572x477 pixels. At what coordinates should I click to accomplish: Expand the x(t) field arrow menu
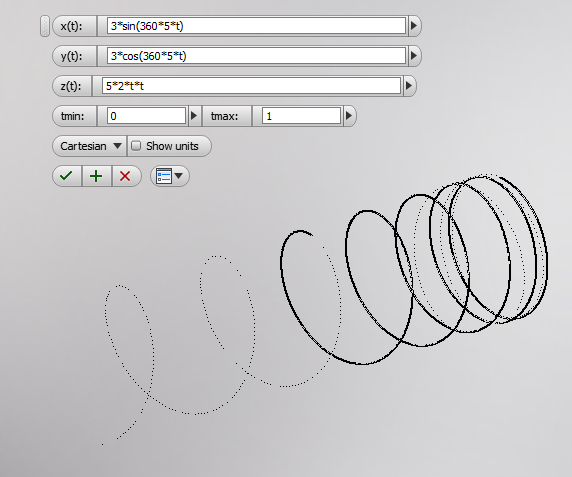click(414, 26)
